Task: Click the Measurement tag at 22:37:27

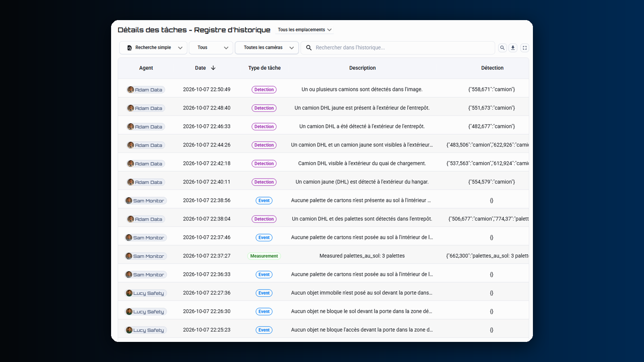Action: (x=264, y=256)
